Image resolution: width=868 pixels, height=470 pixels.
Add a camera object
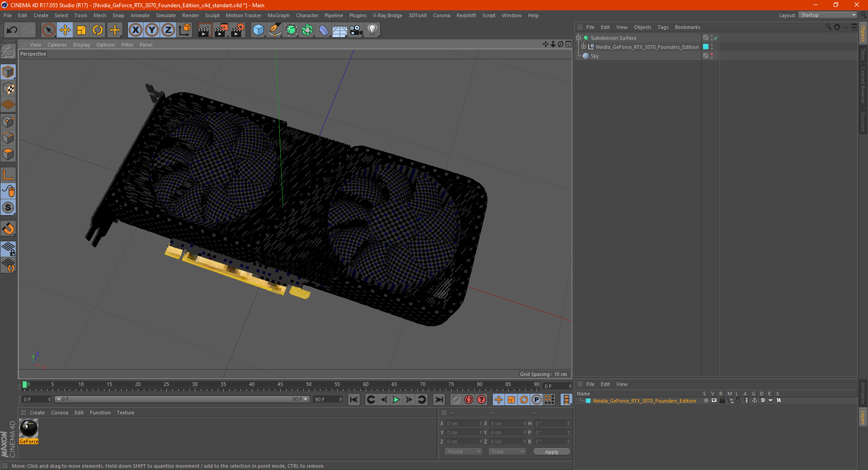click(x=356, y=30)
